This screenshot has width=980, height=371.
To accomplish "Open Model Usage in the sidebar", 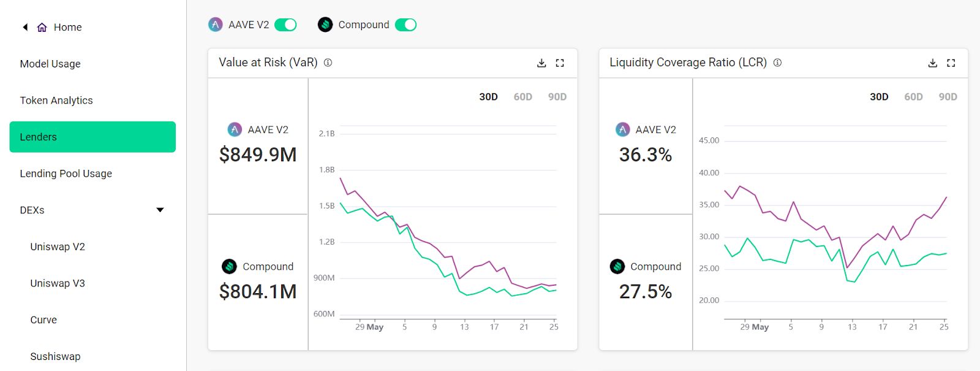I will 50,64.
